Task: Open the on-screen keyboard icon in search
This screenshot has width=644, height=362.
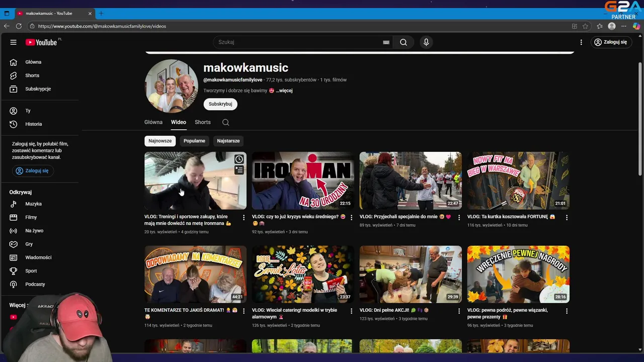Action: point(386,42)
